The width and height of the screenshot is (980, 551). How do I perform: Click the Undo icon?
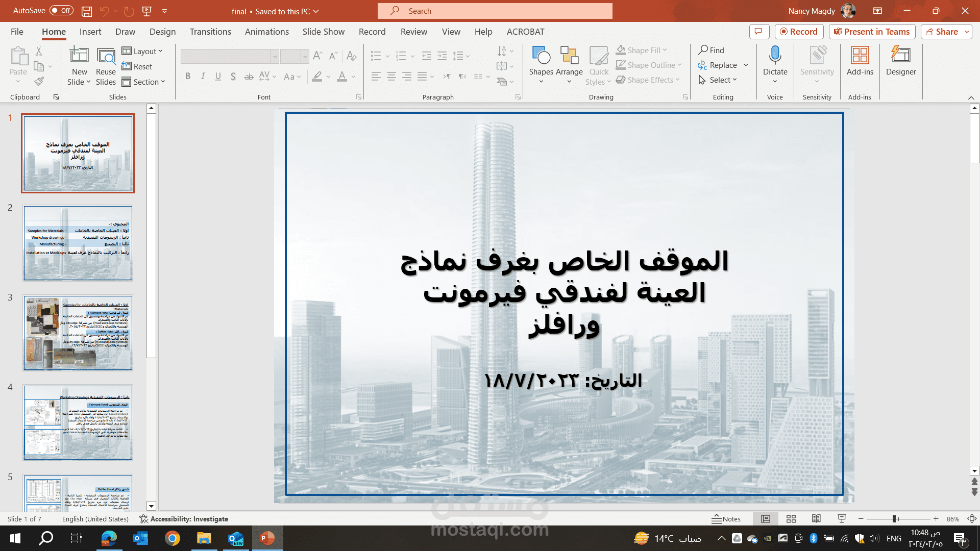click(104, 11)
